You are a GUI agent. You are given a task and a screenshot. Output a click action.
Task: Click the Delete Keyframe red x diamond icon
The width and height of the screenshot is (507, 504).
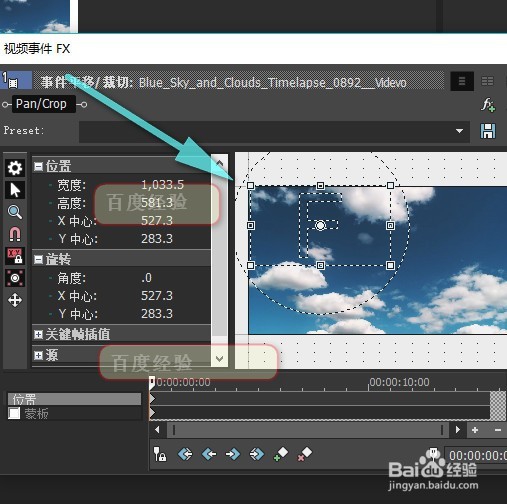point(305,454)
